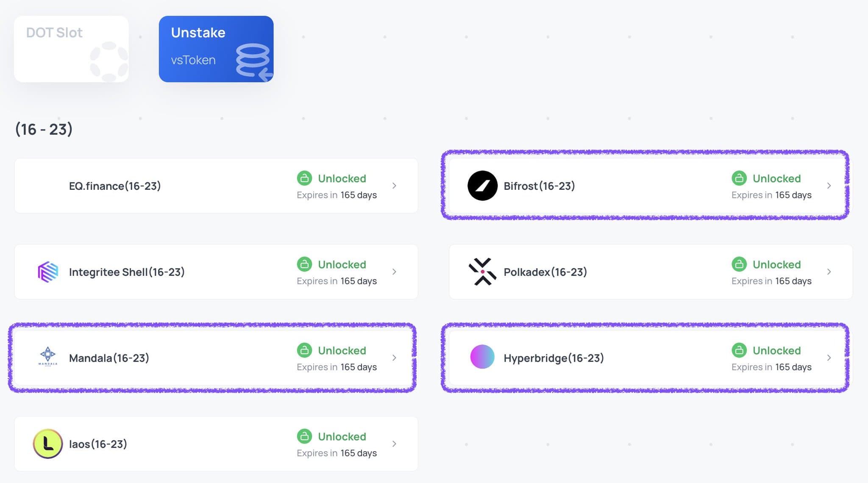The image size is (868, 483).
Task: Click the green unlock icon for EQ.finance
Action: (x=304, y=178)
